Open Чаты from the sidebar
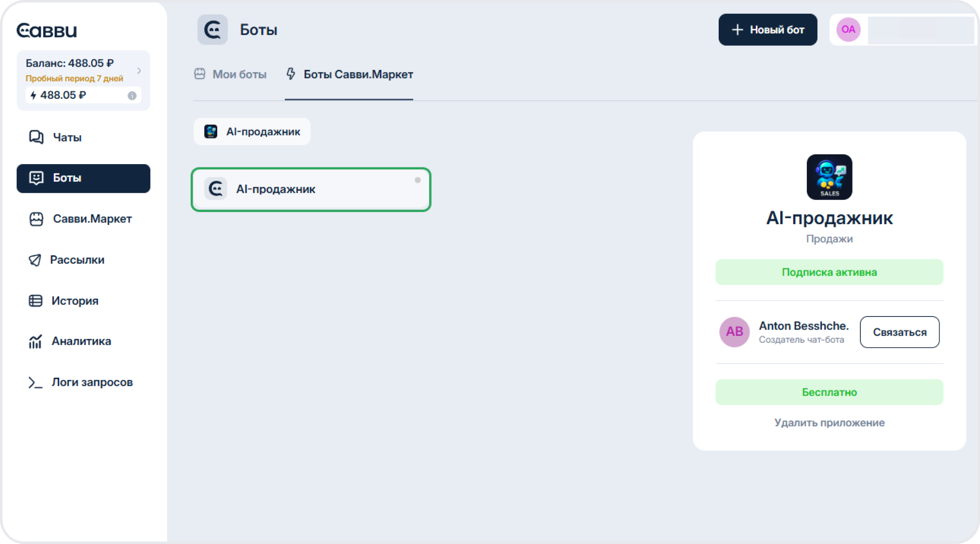Screen dimensions: 980x544 click(67, 137)
